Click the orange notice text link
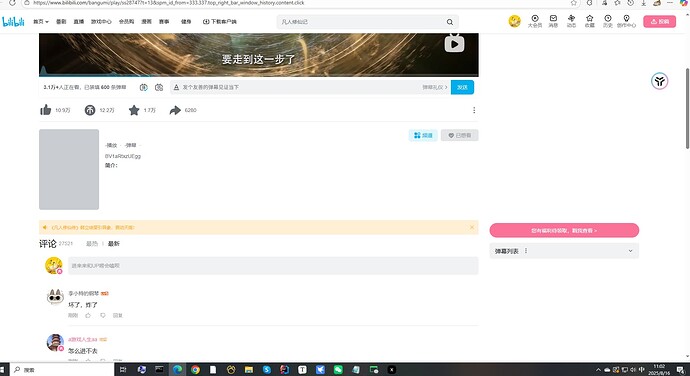The height and width of the screenshot is (376, 690). (93, 227)
